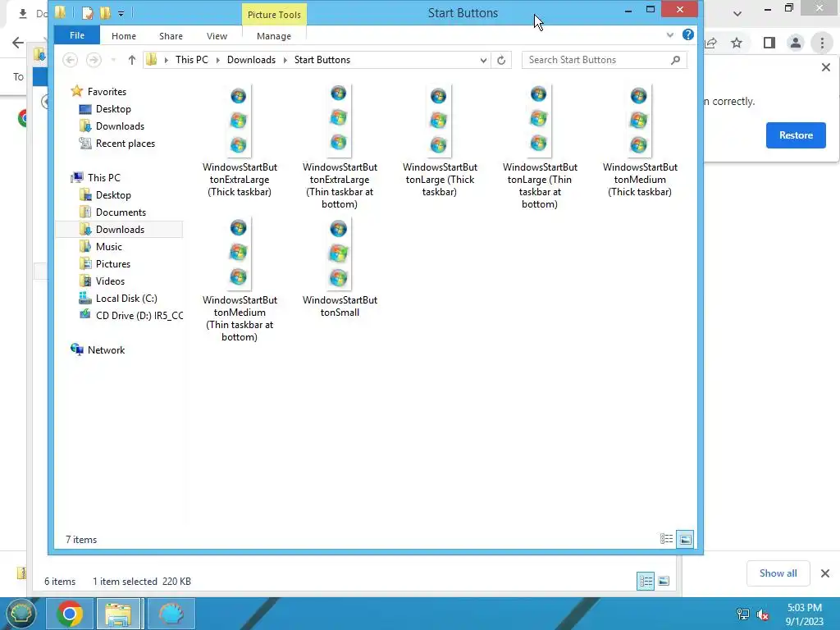The height and width of the screenshot is (630, 840).
Task: Select Local Disk (C:) in navigation pane
Action: click(x=126, y=298)
